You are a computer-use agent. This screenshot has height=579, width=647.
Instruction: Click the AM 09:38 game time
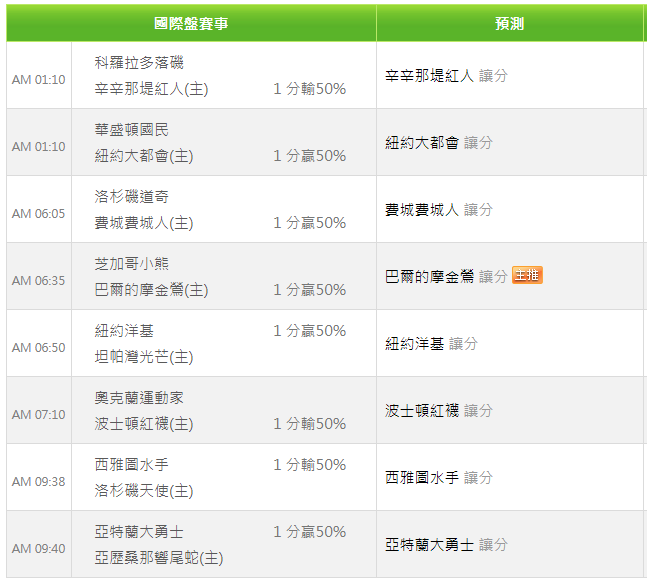coord(38,482)
